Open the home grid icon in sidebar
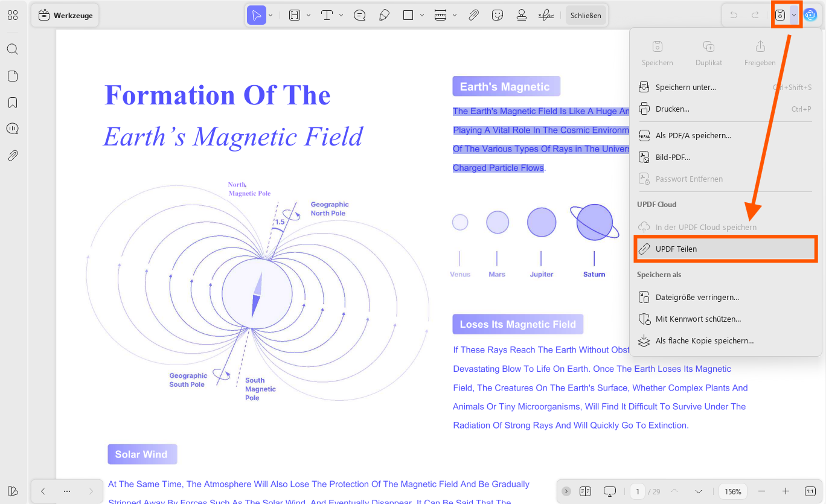Screen dimensions: 826x504 pyautogui.click(x=13, y=16)
